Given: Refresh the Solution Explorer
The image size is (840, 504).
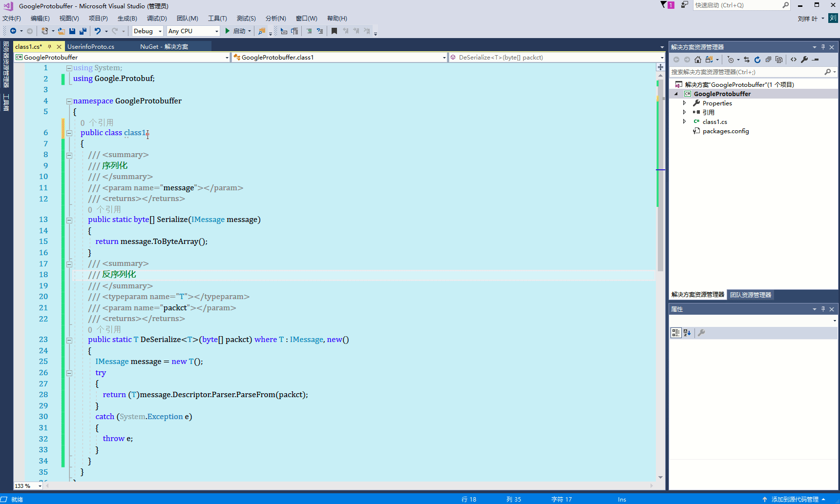Looking at the screenshot, I should click(x=757, y=60).
